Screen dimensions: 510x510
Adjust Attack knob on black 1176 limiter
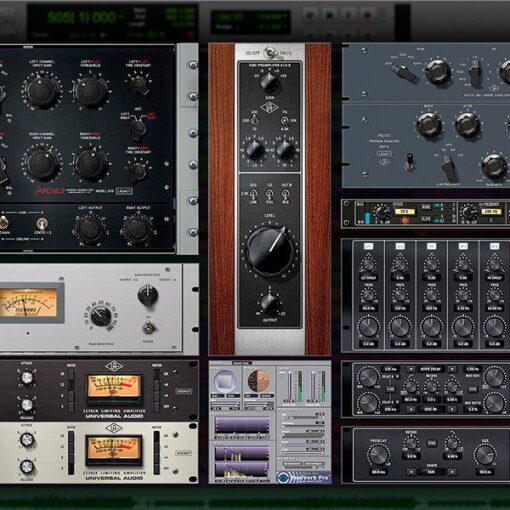click(27, 378)
